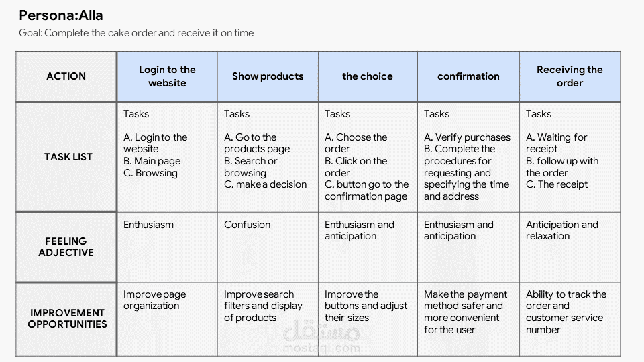Select the goal subtitle about the cake order
Image resolution: width=644 pixels, height=362 pixels.
coord(136,32)
